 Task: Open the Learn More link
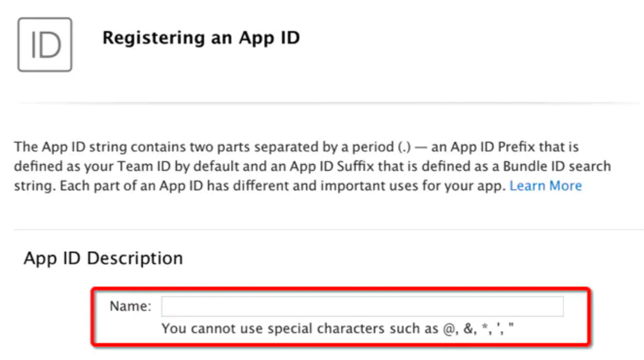(x=545, y=186)
